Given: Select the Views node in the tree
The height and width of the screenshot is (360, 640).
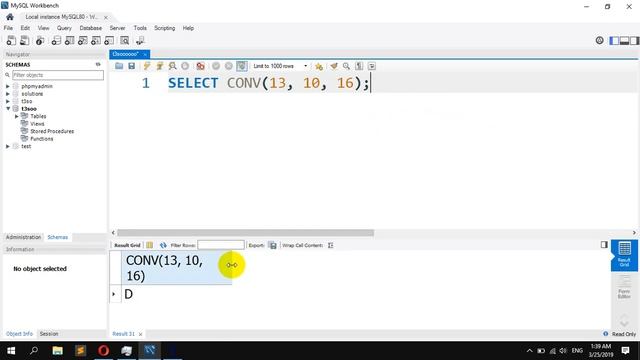Looking at the screenshot, I should point(37,124).
